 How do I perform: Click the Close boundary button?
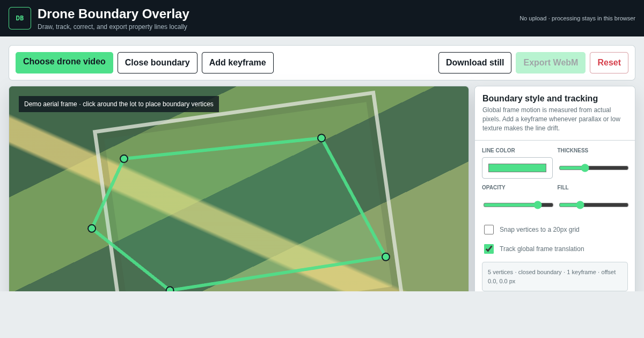(x=157, y=63)
